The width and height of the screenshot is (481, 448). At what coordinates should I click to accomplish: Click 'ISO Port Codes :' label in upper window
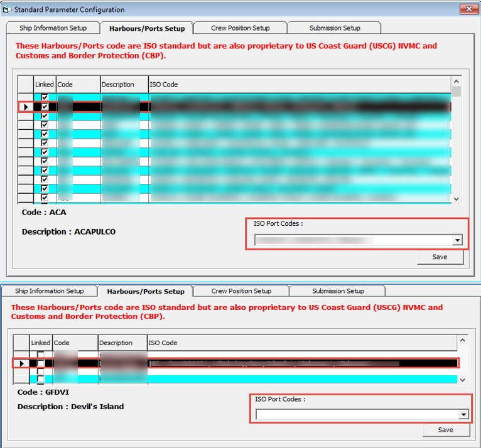point(278,224)
